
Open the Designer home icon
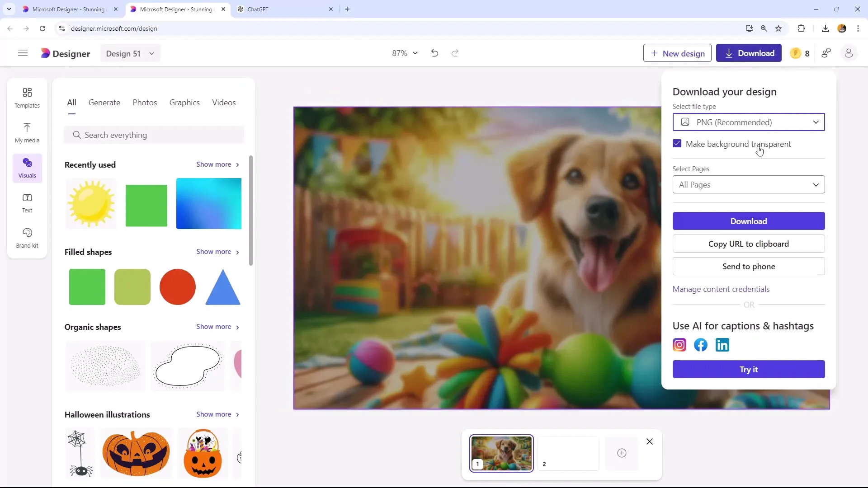(46, 54)
